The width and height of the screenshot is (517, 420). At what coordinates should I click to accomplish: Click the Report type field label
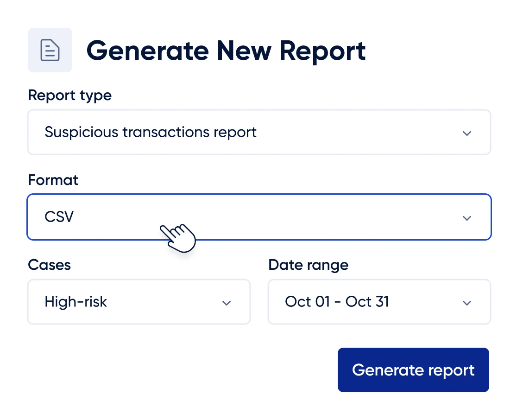click(69, 95)
